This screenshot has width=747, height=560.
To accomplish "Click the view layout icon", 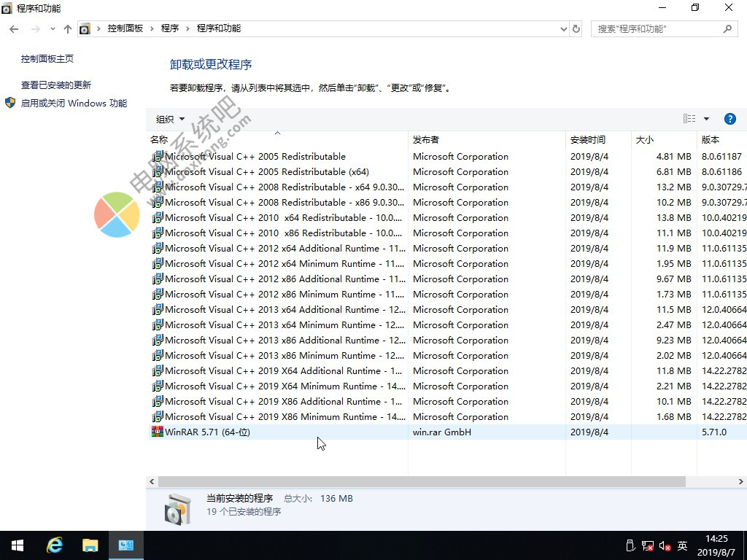I will coord(689,119).
